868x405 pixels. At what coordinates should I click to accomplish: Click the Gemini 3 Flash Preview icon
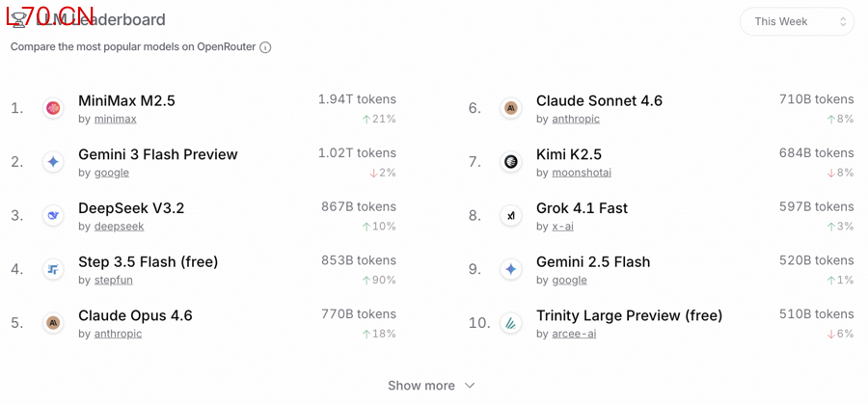point(53,162)
